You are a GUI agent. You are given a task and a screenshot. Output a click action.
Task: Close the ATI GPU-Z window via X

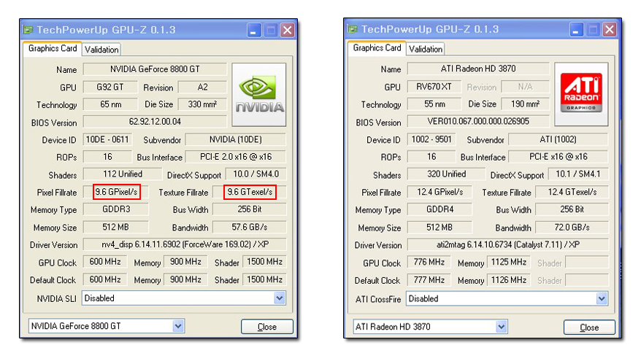610,29
